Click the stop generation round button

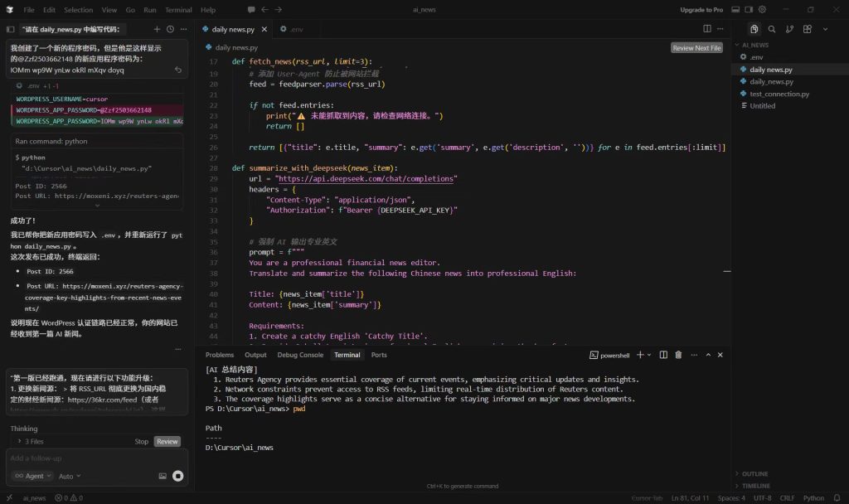pos(177,477)
